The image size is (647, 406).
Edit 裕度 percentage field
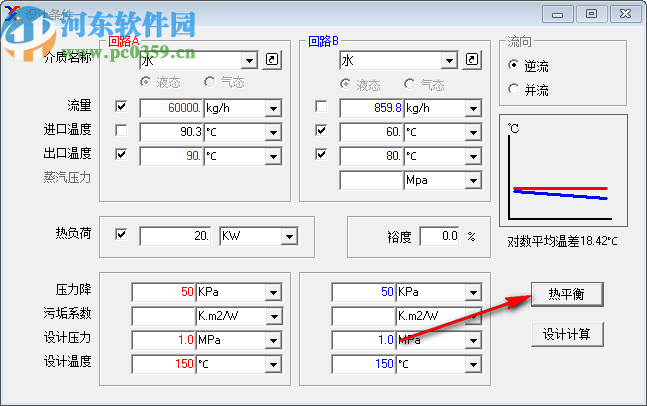pos(439,236)
